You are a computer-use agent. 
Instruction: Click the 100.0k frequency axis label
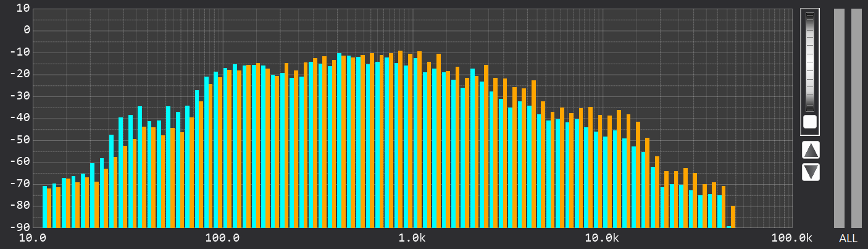point(790,238)
